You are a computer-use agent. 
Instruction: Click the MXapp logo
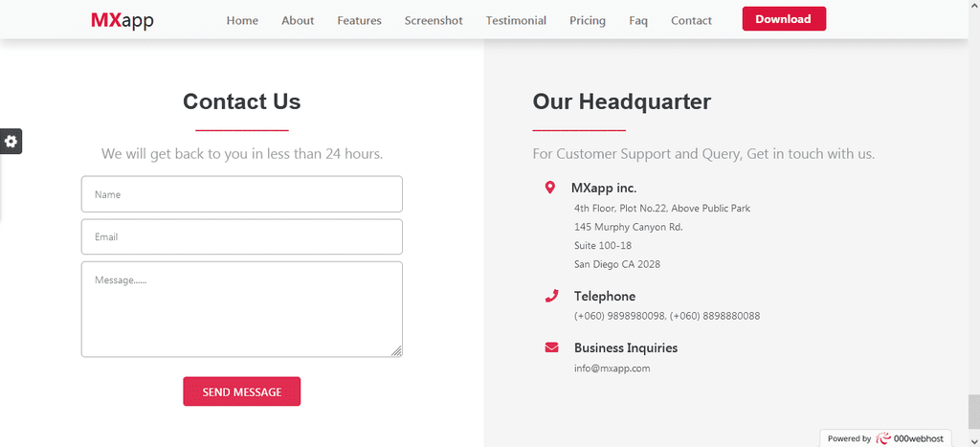[122, 19]
